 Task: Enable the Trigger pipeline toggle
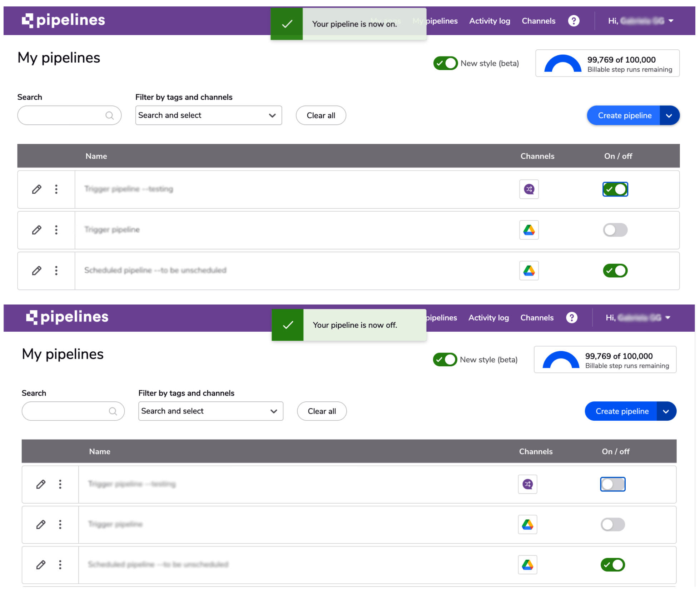click(x=615, y=230)
